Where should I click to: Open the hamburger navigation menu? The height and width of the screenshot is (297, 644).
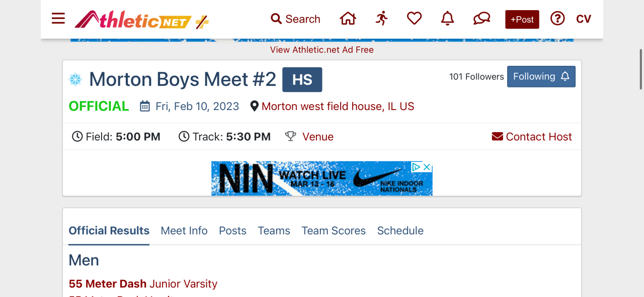click(x=58, y=19)
